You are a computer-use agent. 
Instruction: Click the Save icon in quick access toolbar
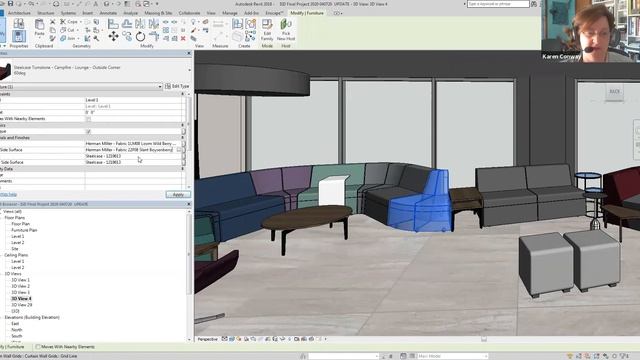pyautogui.click(x=10, y=4)
